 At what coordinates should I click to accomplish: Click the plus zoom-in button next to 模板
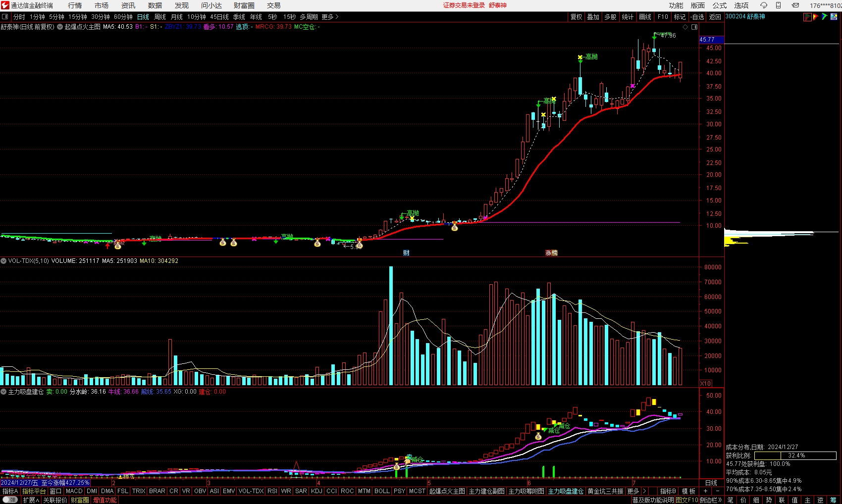pyautogui.click(x=705, y=491)
